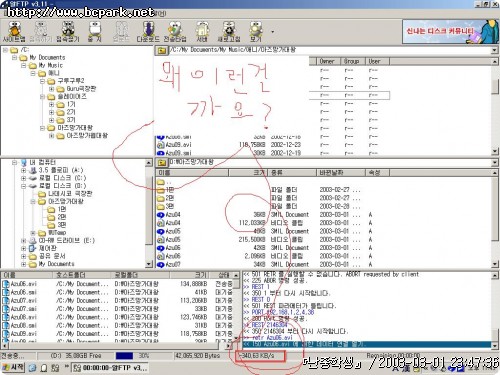Sort queue by status (상태) column

click(x=222, y=275)
